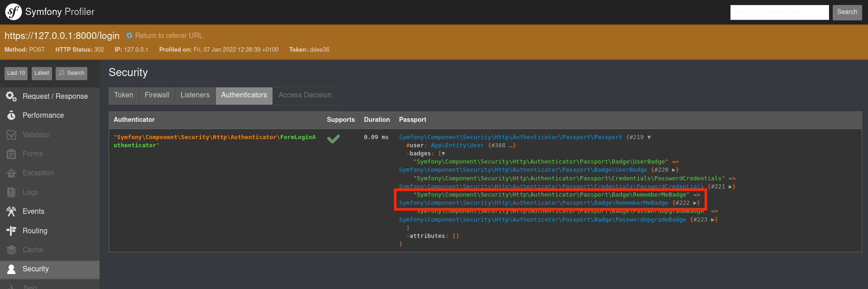868x289 pixels.
Task: Click the Method: POST text
Action: 25,50
